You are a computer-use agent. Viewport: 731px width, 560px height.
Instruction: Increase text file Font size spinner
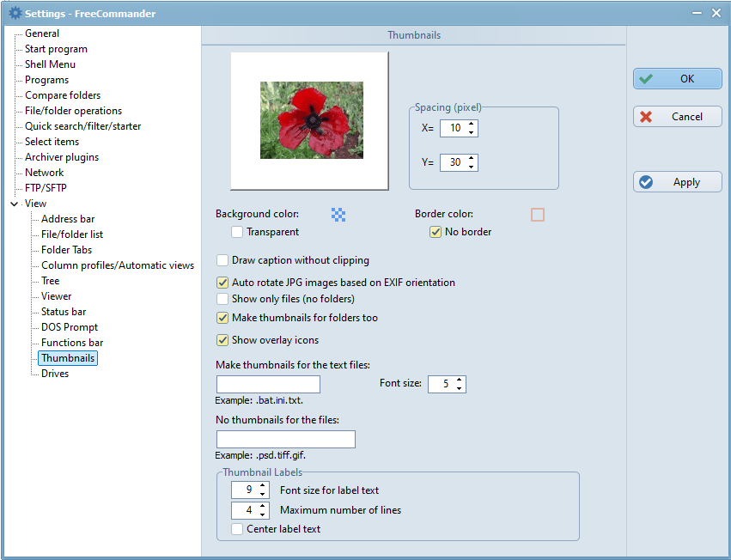coord(460,380)
